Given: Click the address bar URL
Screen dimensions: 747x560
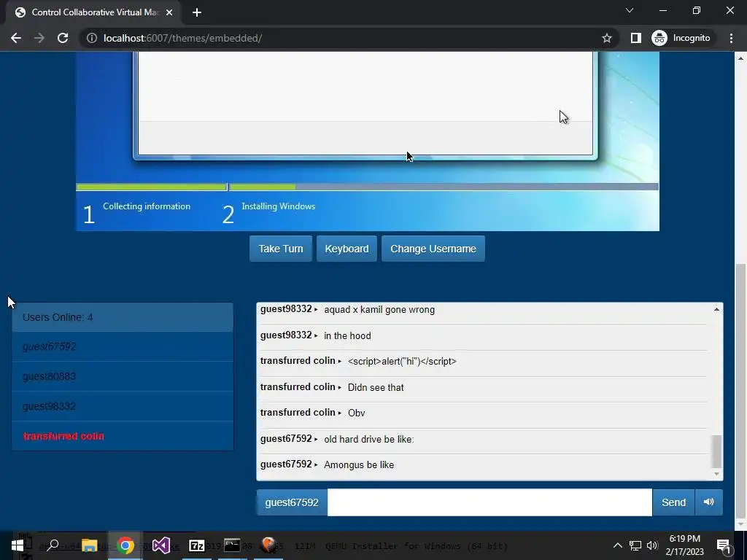Looking at the screenshot, I should coord(182,38).
